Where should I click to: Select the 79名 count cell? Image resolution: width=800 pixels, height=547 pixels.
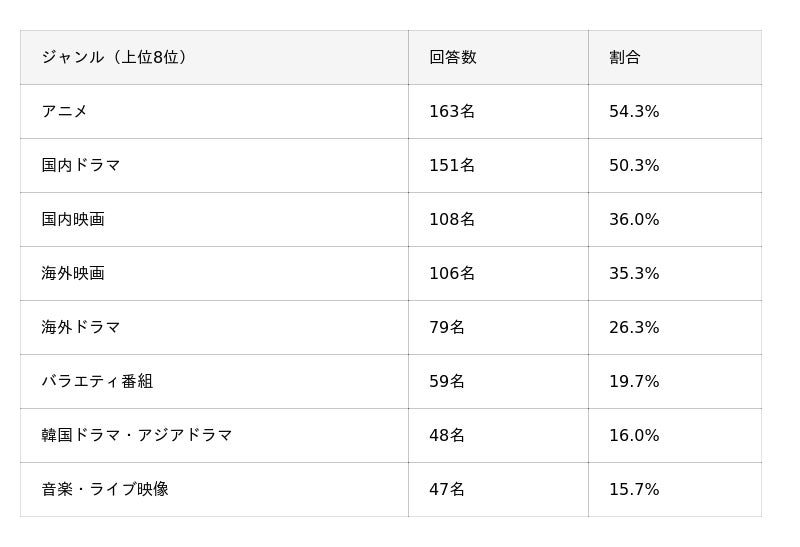tap(447, 328)
